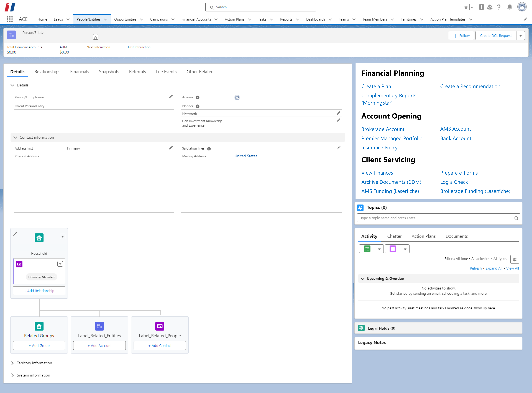Screen dimensions: 532x393
Task: Expand the Territory information section
Action: [12, 363]
